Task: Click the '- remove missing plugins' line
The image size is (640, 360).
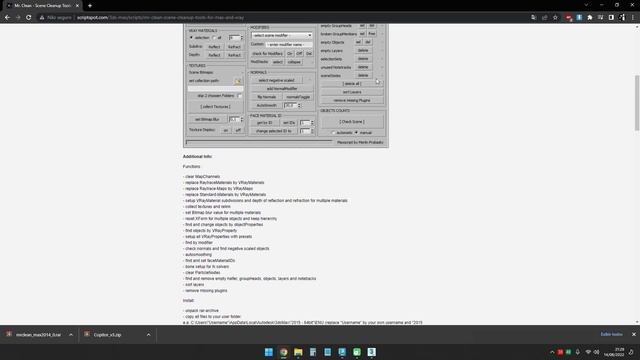Action: click(x=205, y=291)
